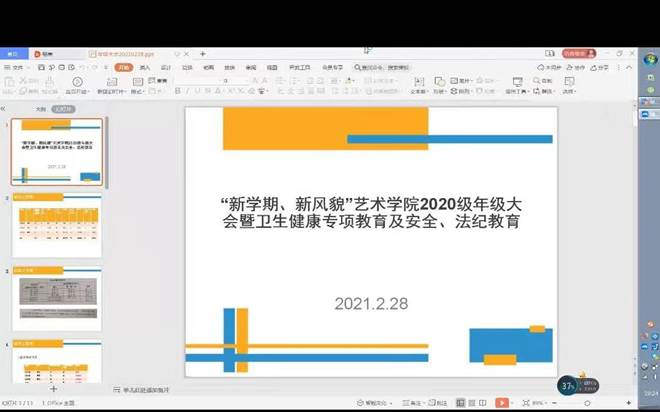This screenshot has width=660, height=412.
Task: Open the Start (开始) ribbon tab
Action: coord(122,67)
